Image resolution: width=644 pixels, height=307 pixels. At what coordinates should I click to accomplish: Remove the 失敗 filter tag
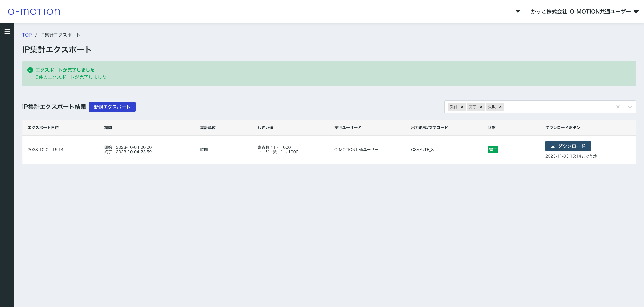tap(500, 107)
